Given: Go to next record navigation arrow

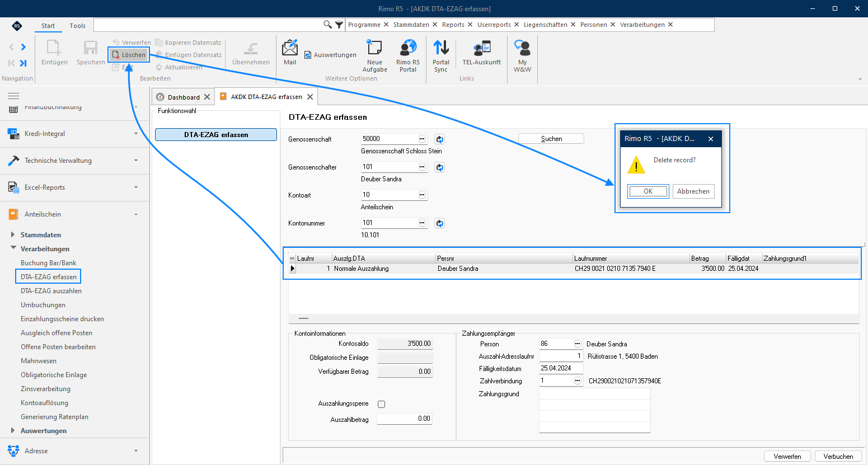Looking at the screenshot, I should tap(24, 47).
